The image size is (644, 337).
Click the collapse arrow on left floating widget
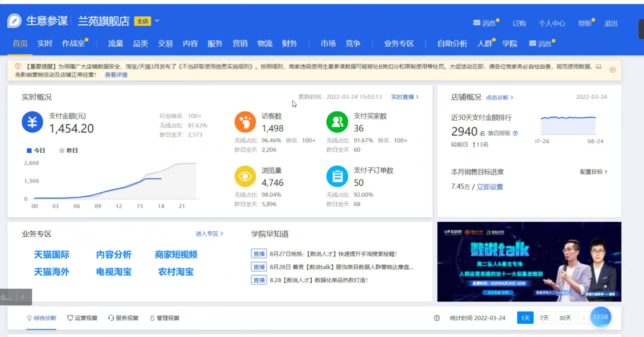point(23,297)
